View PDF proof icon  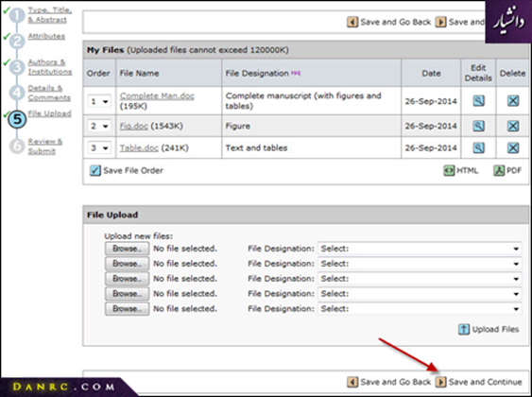(499, 170)
